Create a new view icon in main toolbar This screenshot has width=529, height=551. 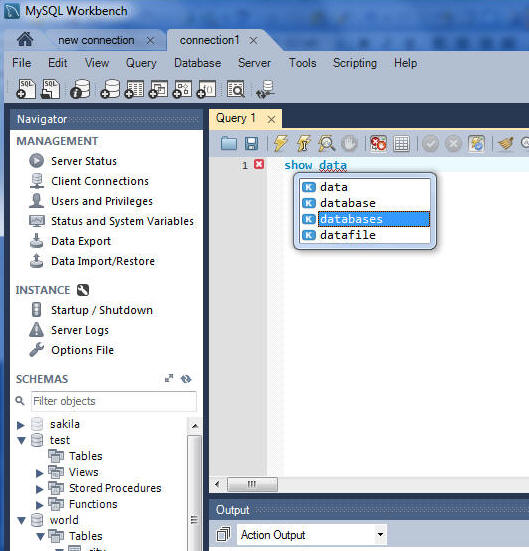pyautogui.click(x=158, y=89)
